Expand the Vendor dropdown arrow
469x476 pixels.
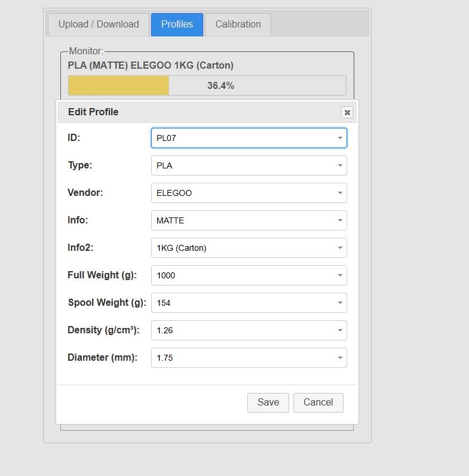click(x=340, y=193)
